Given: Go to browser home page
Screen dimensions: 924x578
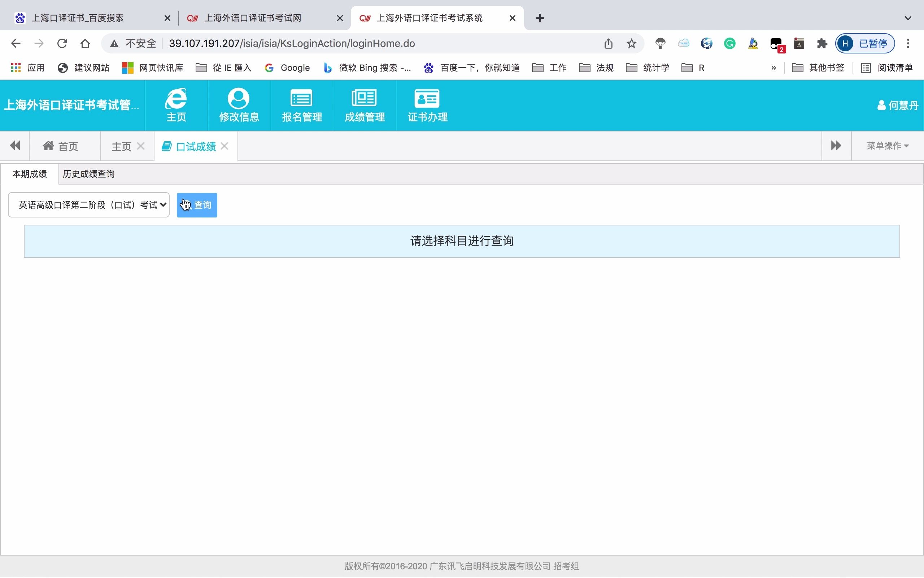Looking at the screenshot, I should pos(85,43).
